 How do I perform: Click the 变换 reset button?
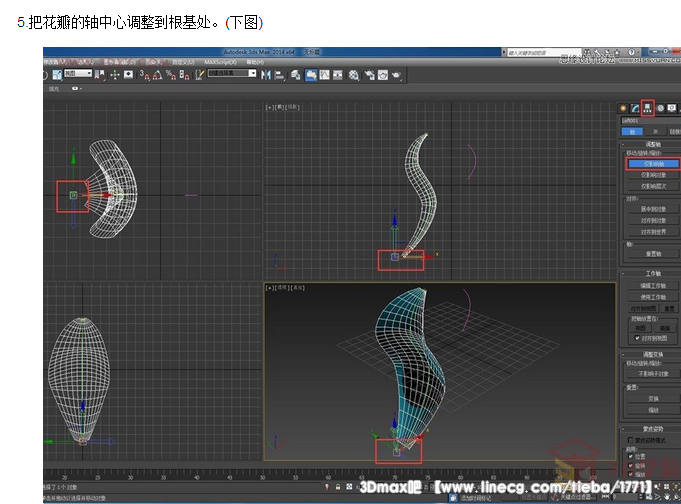pos(654,398)
